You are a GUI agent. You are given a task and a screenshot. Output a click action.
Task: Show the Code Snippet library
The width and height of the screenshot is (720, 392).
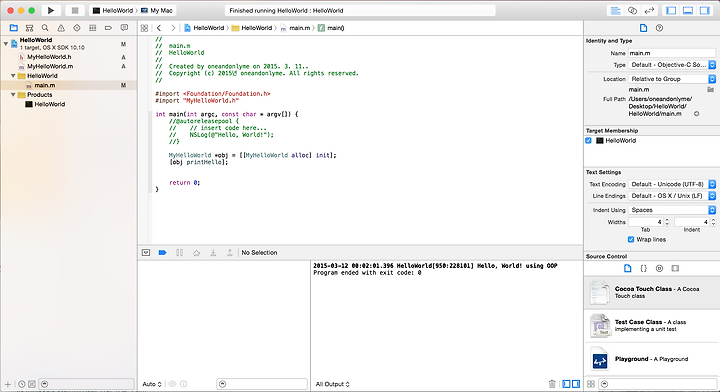(643, 269)
